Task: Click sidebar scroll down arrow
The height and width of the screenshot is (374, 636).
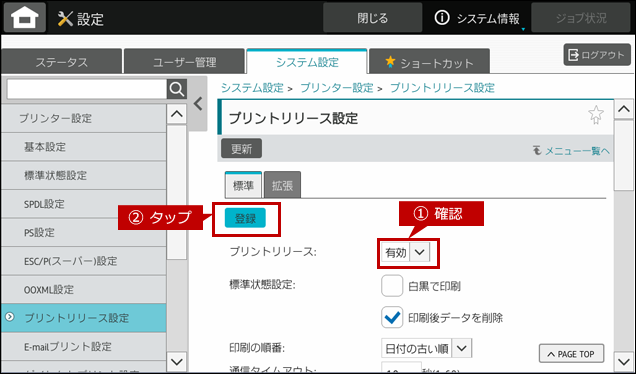Action: [x=177, y=361]
